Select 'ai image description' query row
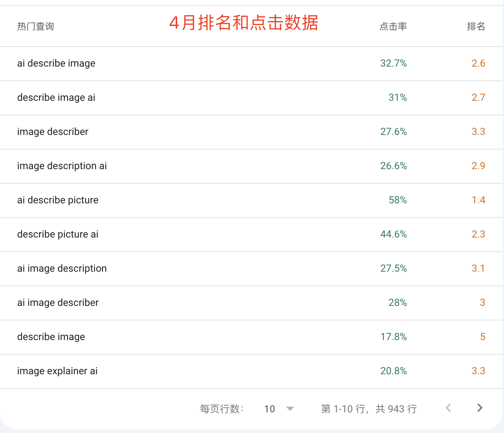This screenshot has width=504, height=433. 251,269
